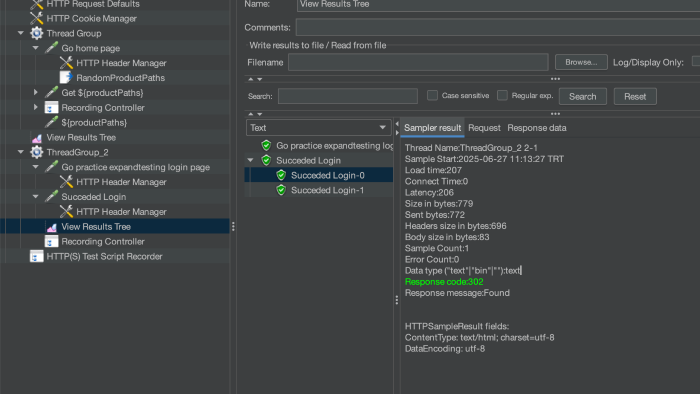The image size is (700, 394).
Task: Click the Recording Controller icon under Thread Group
Action: pos(51,108)
